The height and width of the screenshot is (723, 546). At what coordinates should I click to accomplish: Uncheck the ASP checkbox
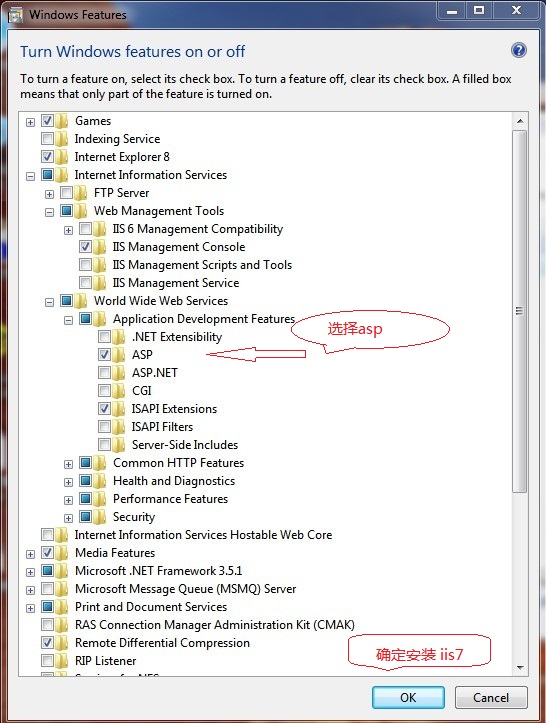[104, 354]
